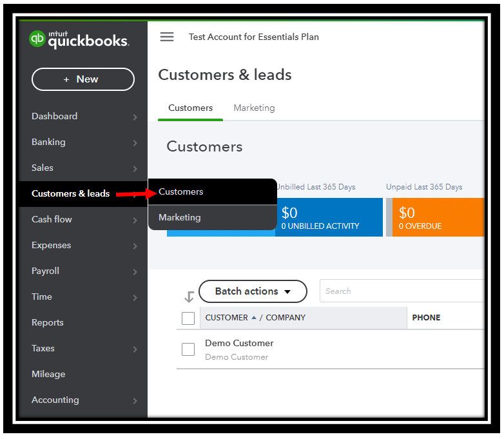Tick the select-all checkbox in table header
The image size is (504, 439).
(x=188, y=318)
